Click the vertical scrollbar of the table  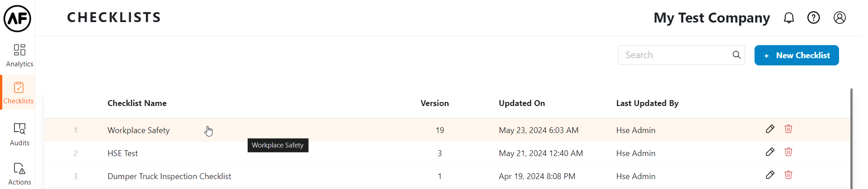pos(851,135)
